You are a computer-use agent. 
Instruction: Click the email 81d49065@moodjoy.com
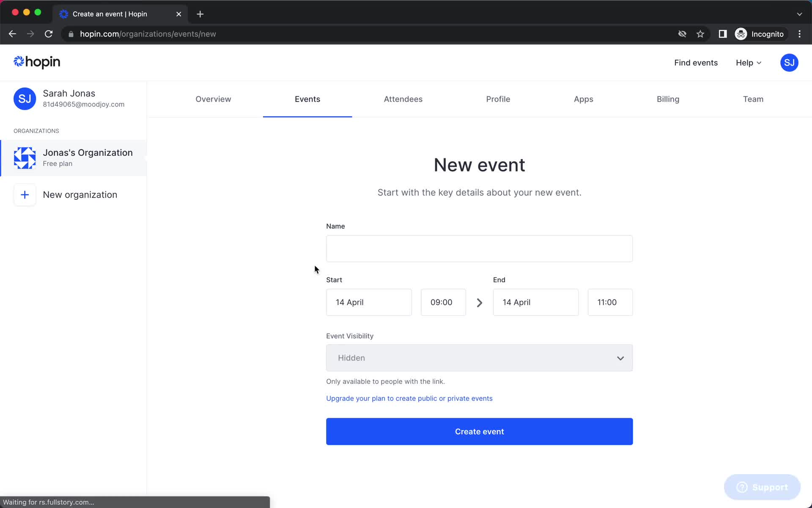pos(83,104)
